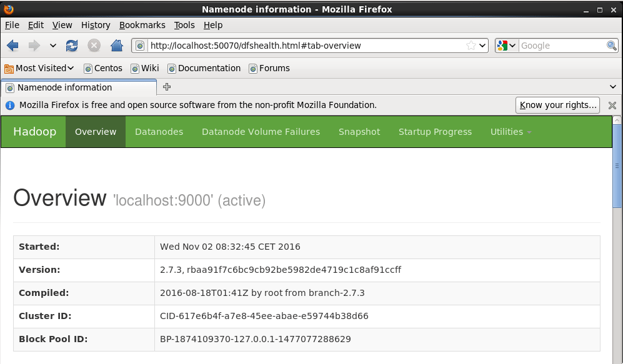The height and width of the screenshot is (364, 623).
Task: Open the Firefox home page
Action: click(x=116, y=45)
